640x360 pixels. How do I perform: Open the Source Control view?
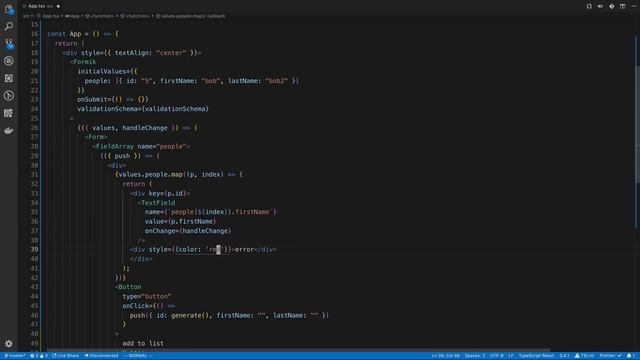[9, 44]
